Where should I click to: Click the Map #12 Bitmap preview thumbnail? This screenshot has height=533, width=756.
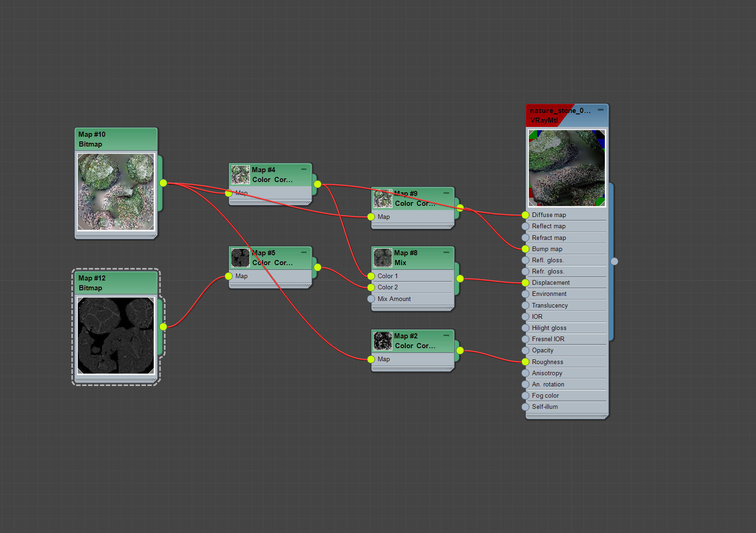click(x=116, y=336)
